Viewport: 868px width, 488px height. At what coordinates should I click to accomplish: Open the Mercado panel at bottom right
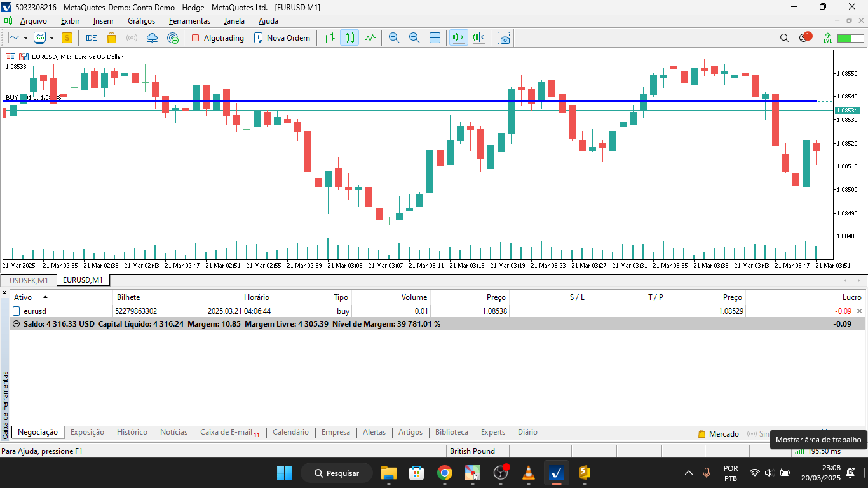(718, 433)
